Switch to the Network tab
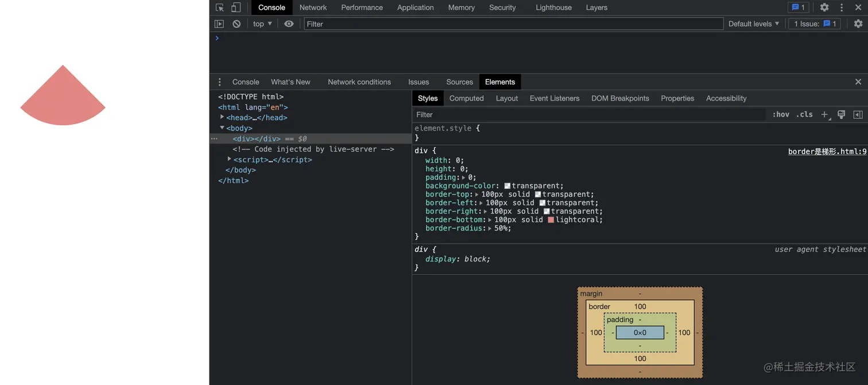This screenshot has height=385, width=868. [313, 7]
